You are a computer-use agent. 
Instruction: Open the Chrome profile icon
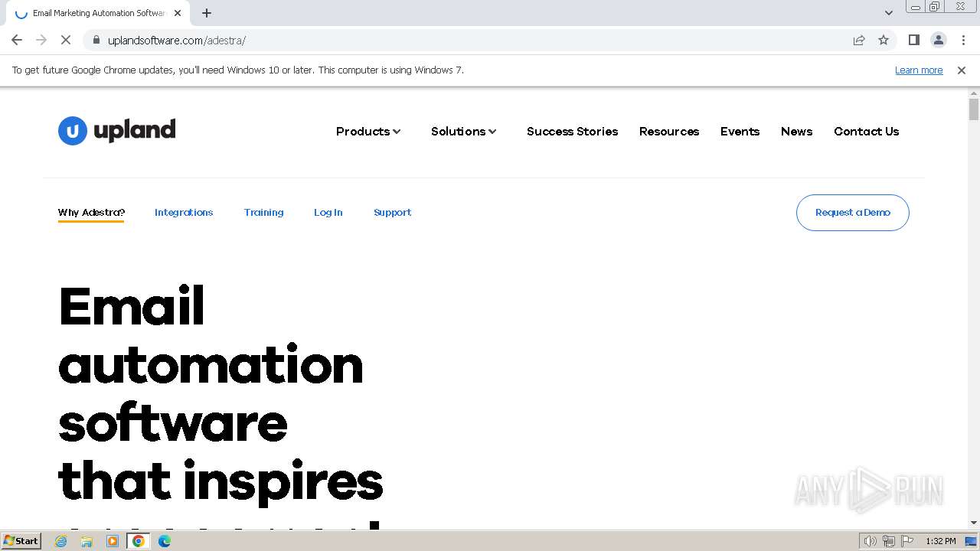(x=938, y=40)
